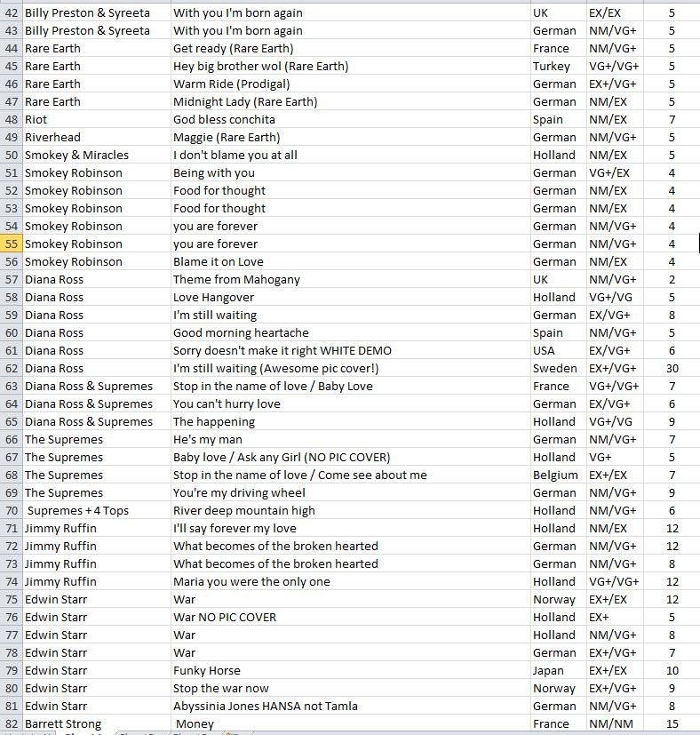Click 'Baby love / Ask any Girl (NO PIC COVER)'
Screen dimensions: 700x735
pyautogui.click(x=351, y=458)
